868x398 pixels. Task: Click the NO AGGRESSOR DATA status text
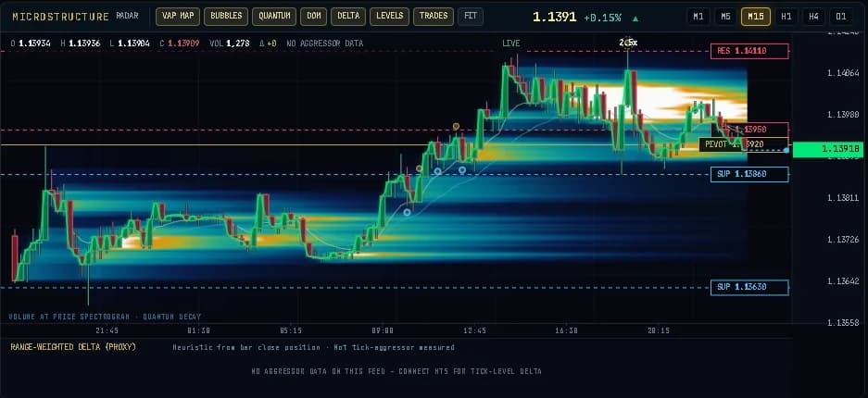click(325, 43)
